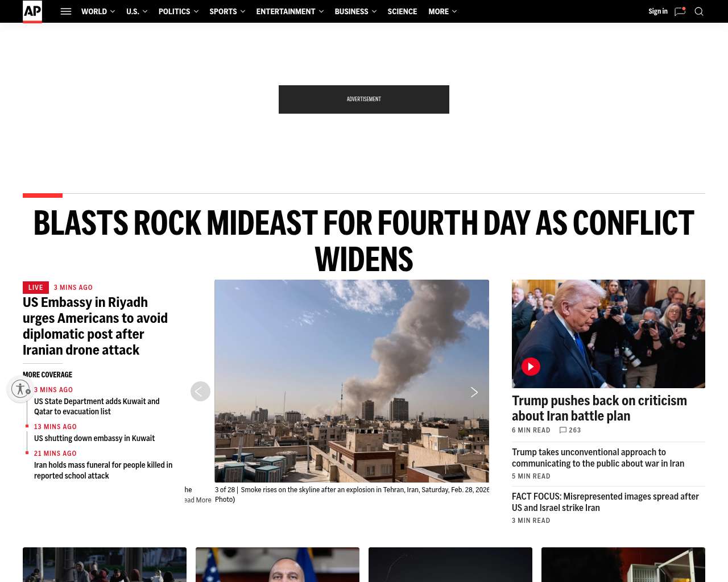
Task: Go to the next slideshow photo
Action: pyautogui.click(x=474, y=392)
